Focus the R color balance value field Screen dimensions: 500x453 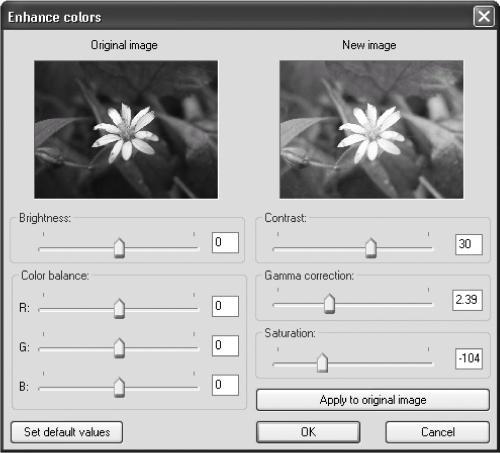[x=225, y=306]
